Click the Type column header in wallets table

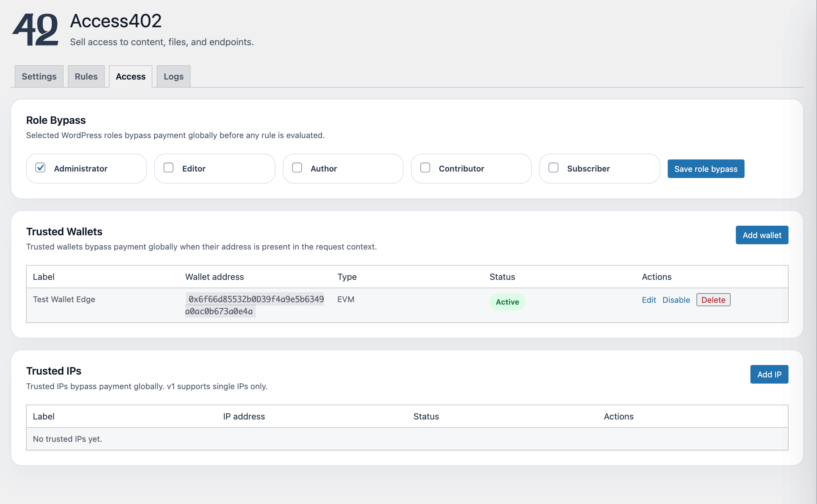tap(347, 277)
